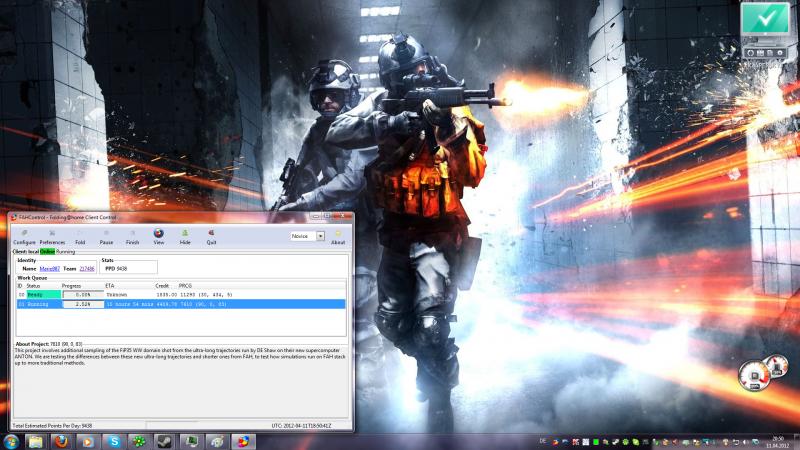Click the progress bar of the running work unit
800x450 pixels.
[83, 304]
